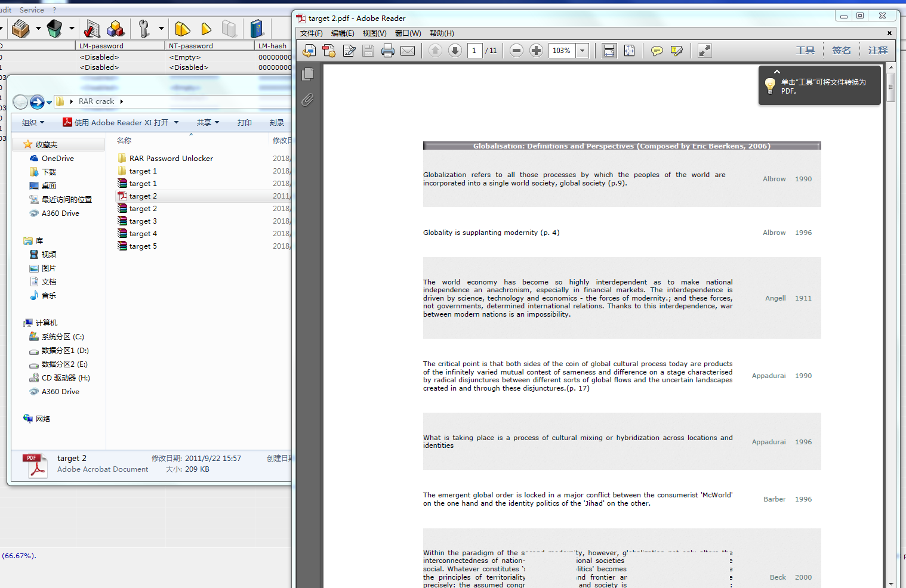The image size is (906, 588).
Task: Print the PDF using the printer icon
Action: [x=388, y=51]
